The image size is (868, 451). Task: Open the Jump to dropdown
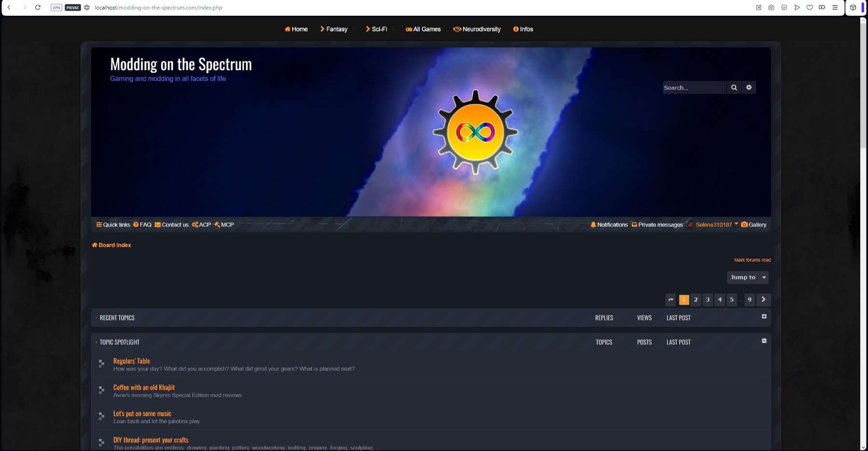[747, 278]
